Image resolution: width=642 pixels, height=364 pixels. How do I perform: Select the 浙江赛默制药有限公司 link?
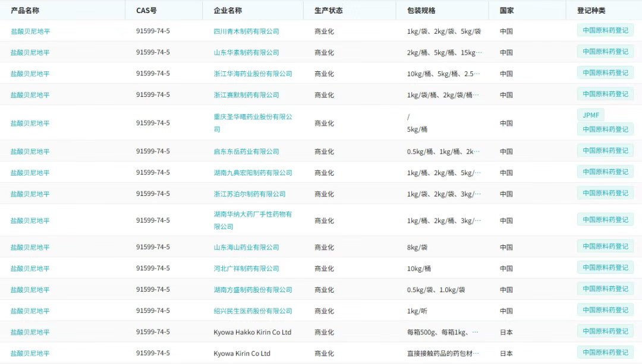coord(246,95)
